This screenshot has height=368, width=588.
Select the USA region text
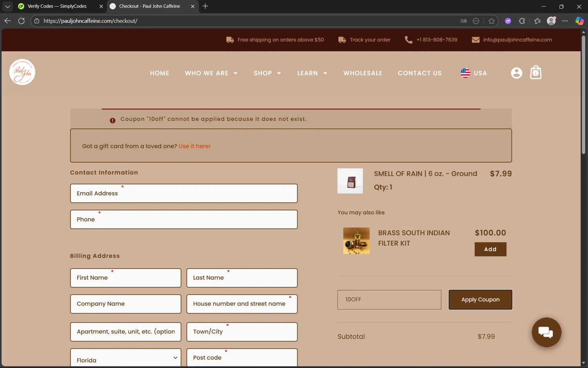click(480, 73)
